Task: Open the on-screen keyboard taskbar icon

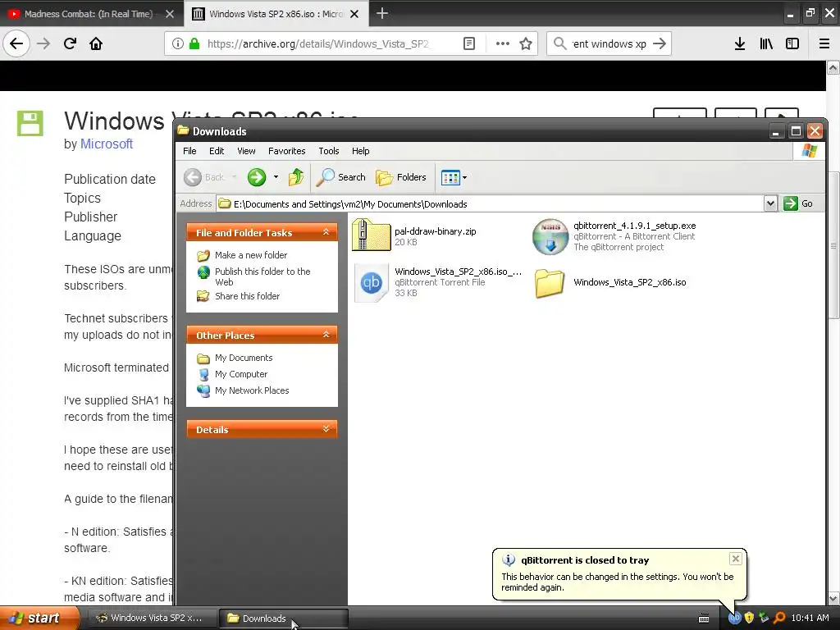Action: (704, 619)
